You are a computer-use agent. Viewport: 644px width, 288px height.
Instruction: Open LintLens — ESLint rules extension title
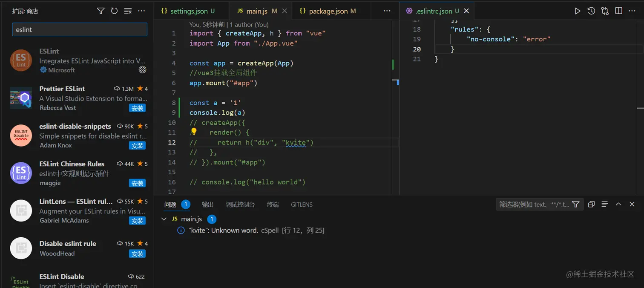pos(76,201)
